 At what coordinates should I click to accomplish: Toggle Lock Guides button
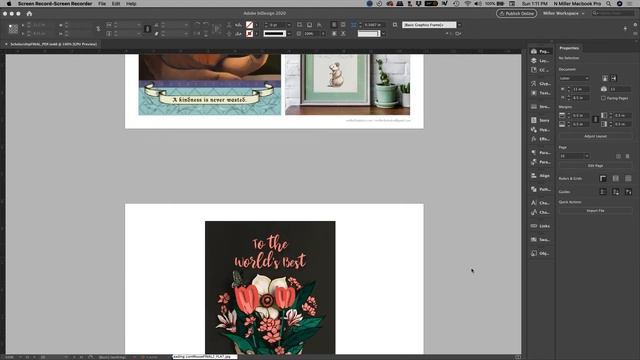pos(616,191)
